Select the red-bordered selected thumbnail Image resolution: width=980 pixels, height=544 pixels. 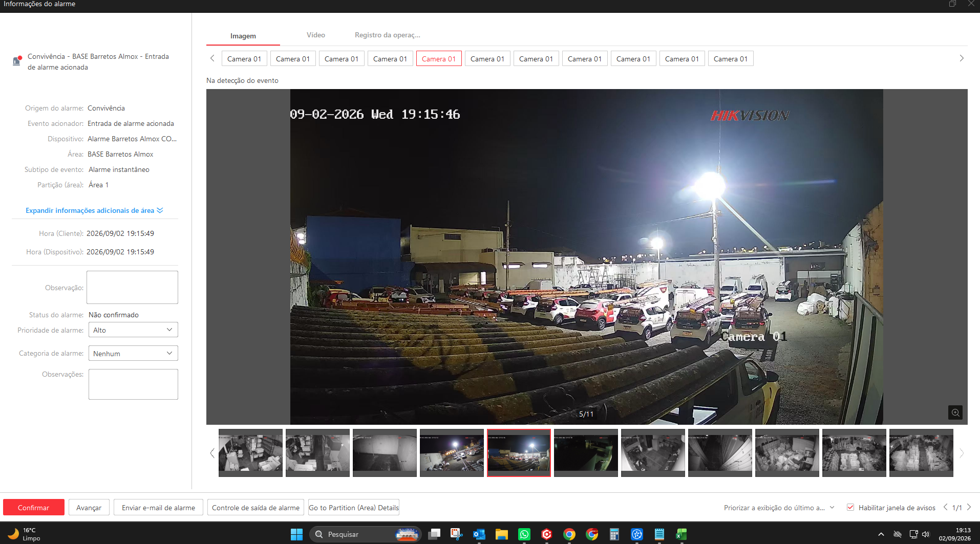coord(519,453)
